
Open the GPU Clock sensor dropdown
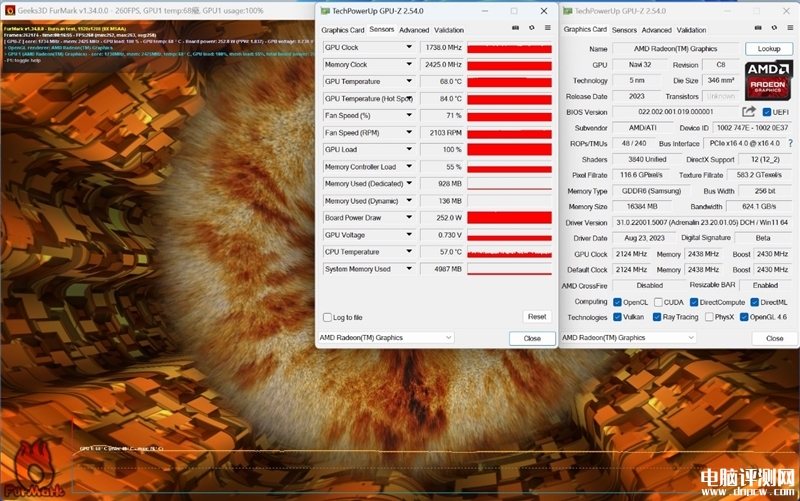click(x=409, y=47)
